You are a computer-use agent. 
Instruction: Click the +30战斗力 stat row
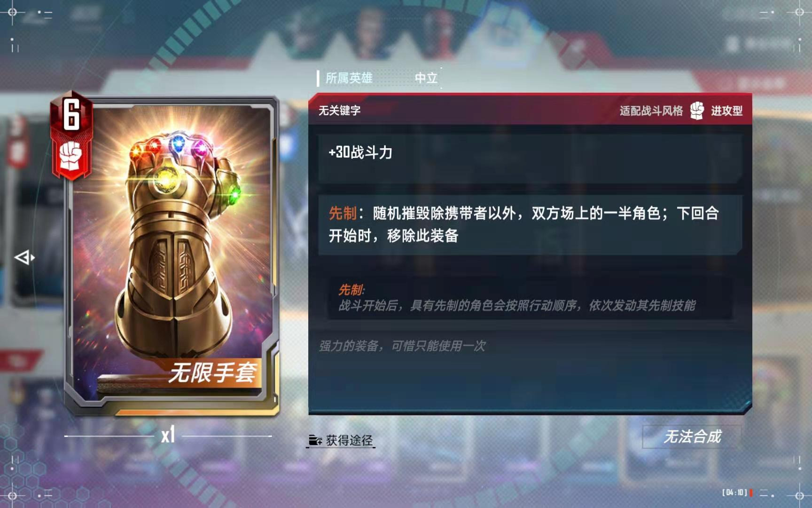[530, 158]
